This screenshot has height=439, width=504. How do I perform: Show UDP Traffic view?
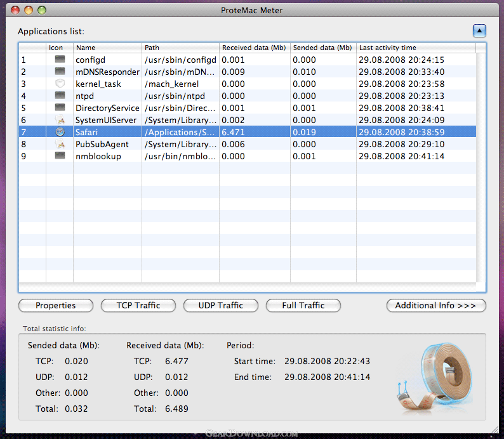(x=220, y=305)
